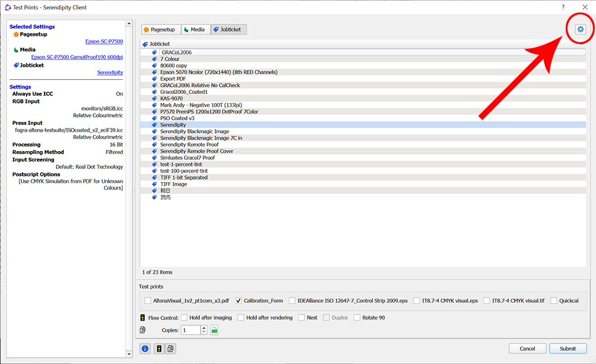Screen dimensions: 596x364
Task: Select the Jobticket tab
Action: (228, 30)
